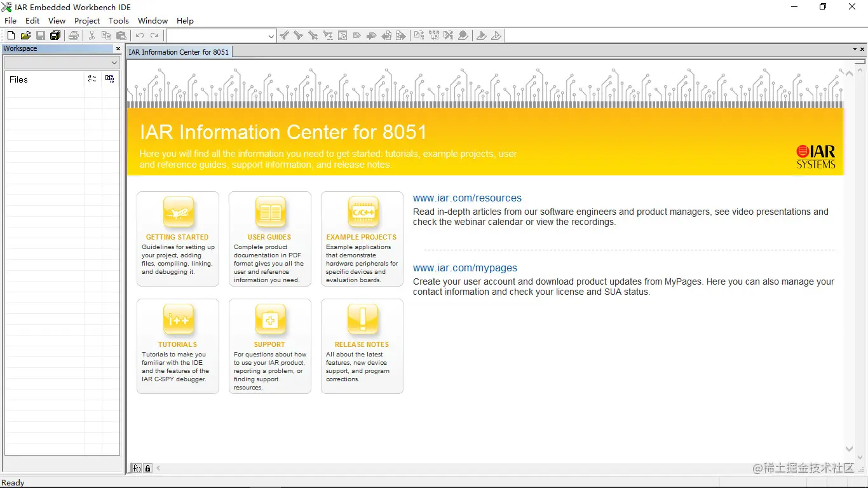Screen dimensions: 868x488
Task: Click the Debug without Downloading icon
Action: (496, 36)
